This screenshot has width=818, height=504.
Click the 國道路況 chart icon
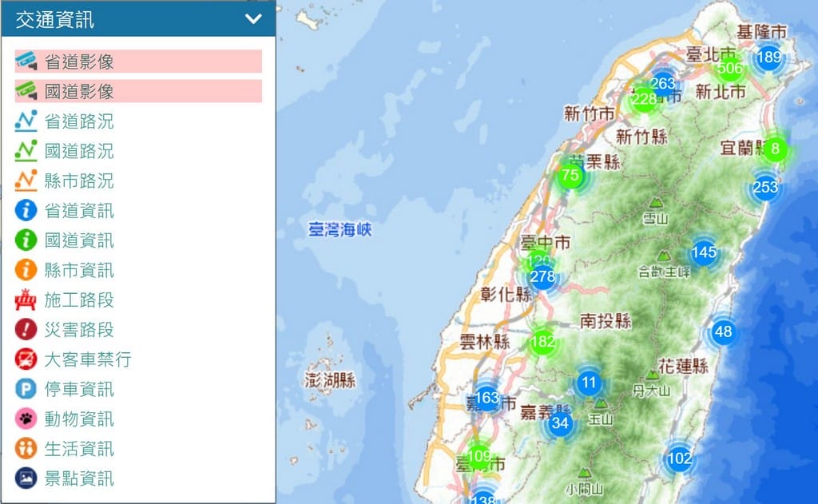click(x=26, y=151)
